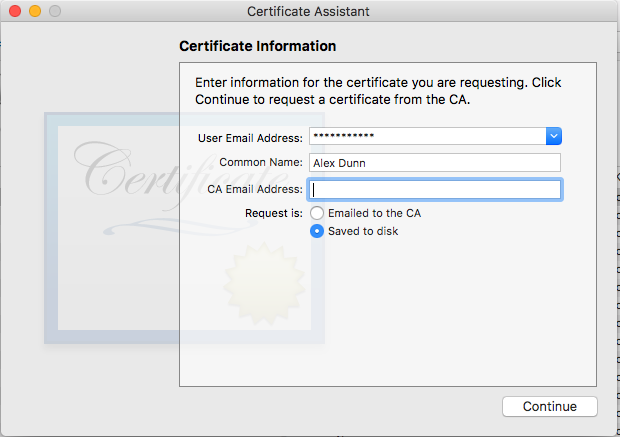
Task: Click the Saved to disk label text
Action: point(363,231)
